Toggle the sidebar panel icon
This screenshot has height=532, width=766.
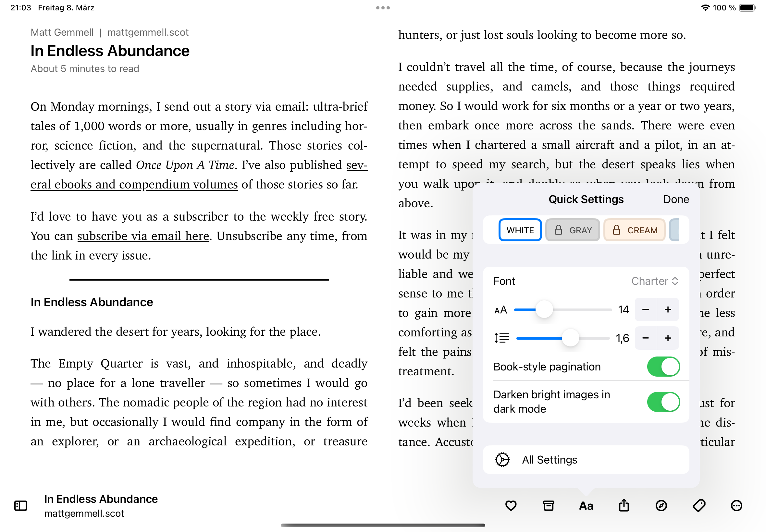[x=21, y=506]
